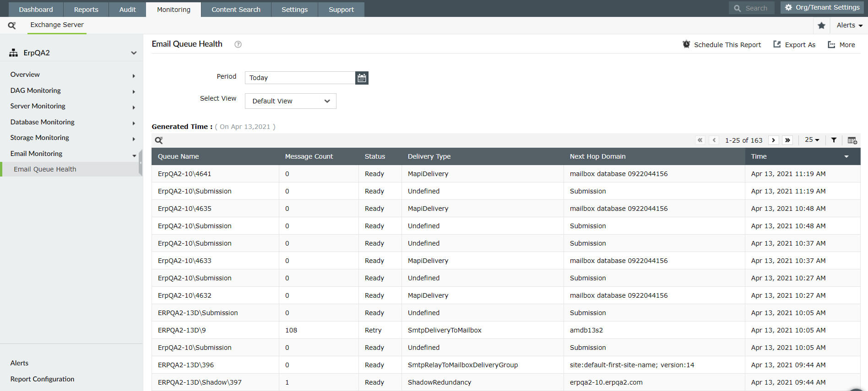The width and height of the screenshot is (868, 391).
Task: Select Email Queue Health in the sidebar
Action: (x=71, y=169)
